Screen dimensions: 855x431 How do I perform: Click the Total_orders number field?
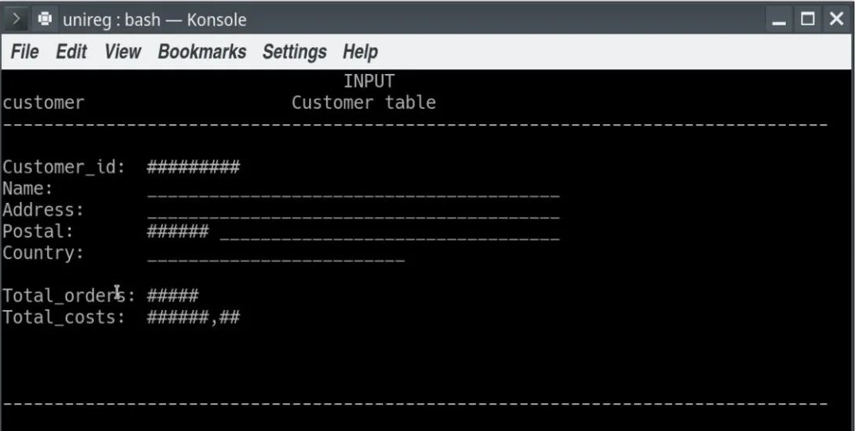pos(172,296)
